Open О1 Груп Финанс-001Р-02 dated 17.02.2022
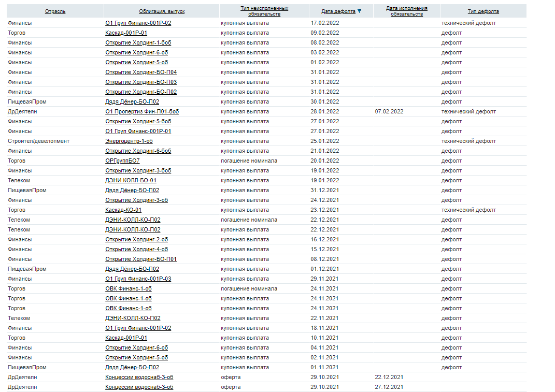This screenshot has width=555, height=392. coord(138,23)
